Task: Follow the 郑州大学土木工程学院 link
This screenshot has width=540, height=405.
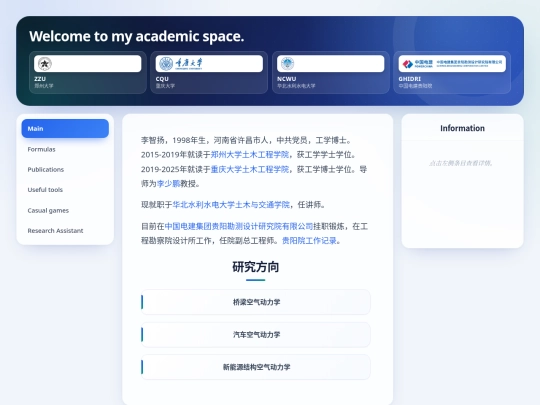Action: (x=250, y=155)
